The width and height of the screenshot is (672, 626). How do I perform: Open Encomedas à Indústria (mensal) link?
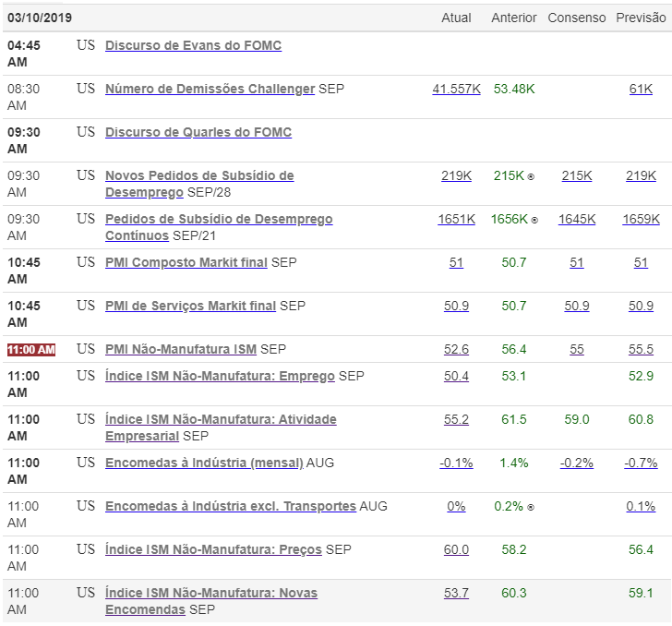coord(204,463)
